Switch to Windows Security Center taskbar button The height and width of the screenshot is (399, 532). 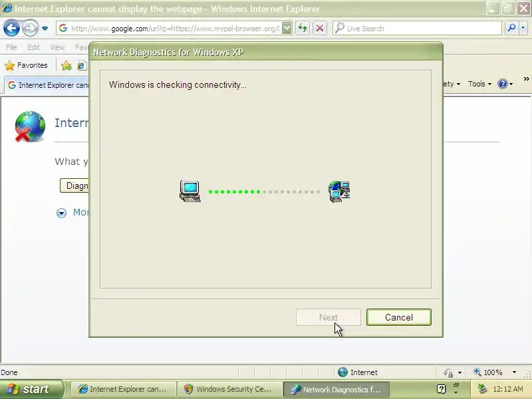[230, 389]
